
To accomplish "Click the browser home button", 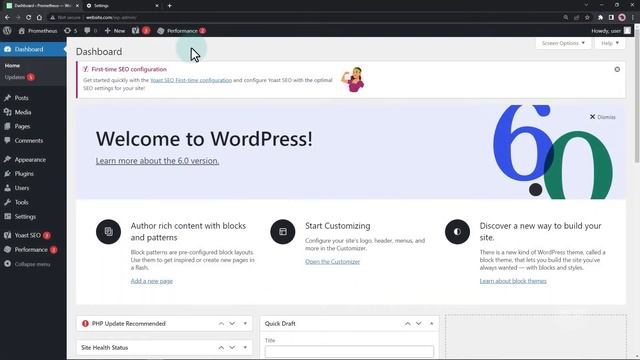I will [x=39, y=18].
